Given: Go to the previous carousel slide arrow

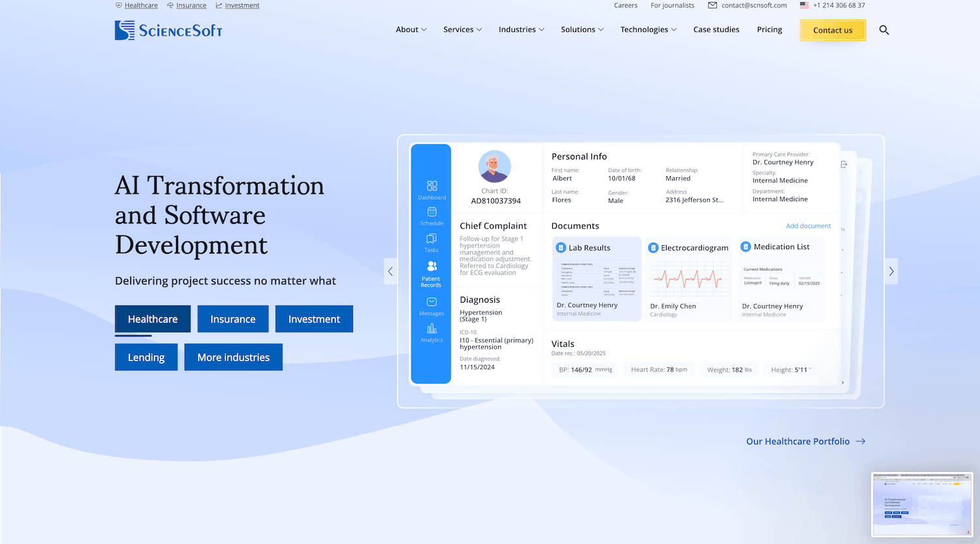Looking at the screenshot, I should (x=391, y=271).
